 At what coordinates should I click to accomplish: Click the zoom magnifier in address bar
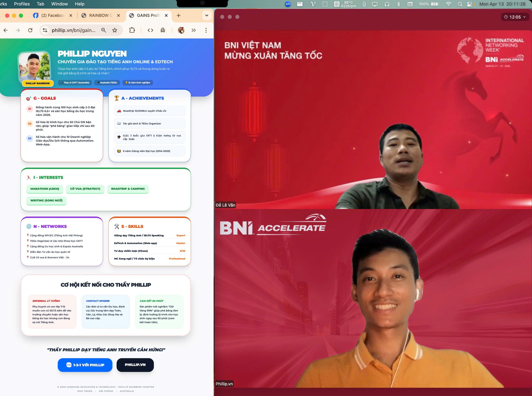(103, 30)
